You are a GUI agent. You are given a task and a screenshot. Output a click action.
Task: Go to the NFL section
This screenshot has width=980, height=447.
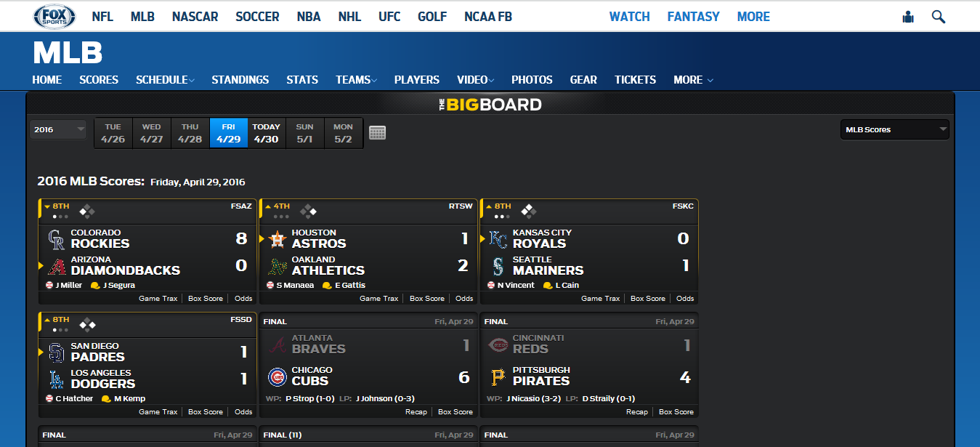click(x=102, y=17)
